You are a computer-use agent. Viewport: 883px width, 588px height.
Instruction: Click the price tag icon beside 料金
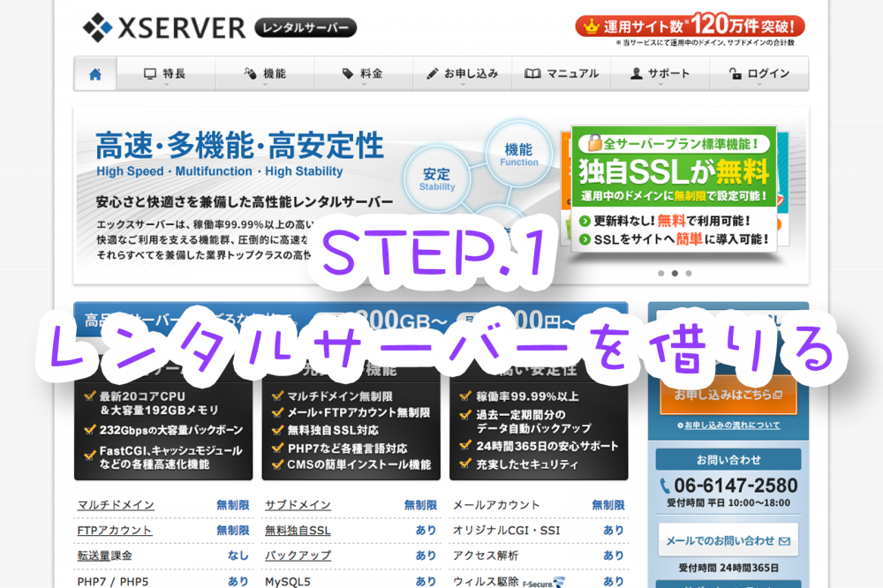[348, 74]
